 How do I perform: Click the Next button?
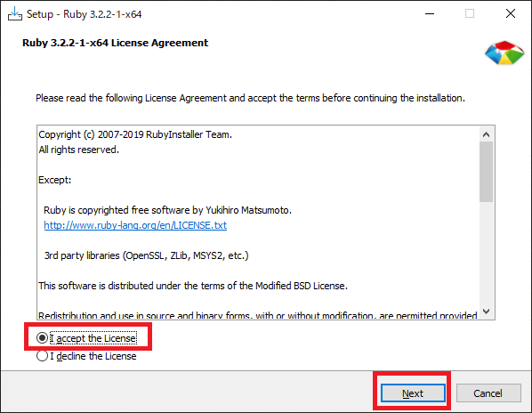point(413,393)
